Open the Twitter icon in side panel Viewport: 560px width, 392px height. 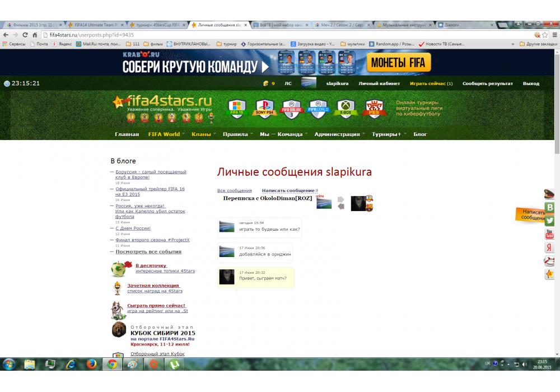click(x=549, y=221)
